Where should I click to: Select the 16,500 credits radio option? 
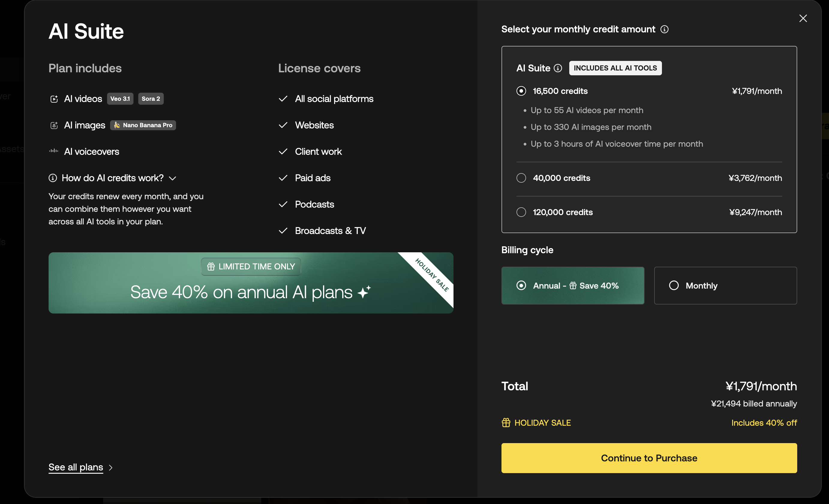521,91
